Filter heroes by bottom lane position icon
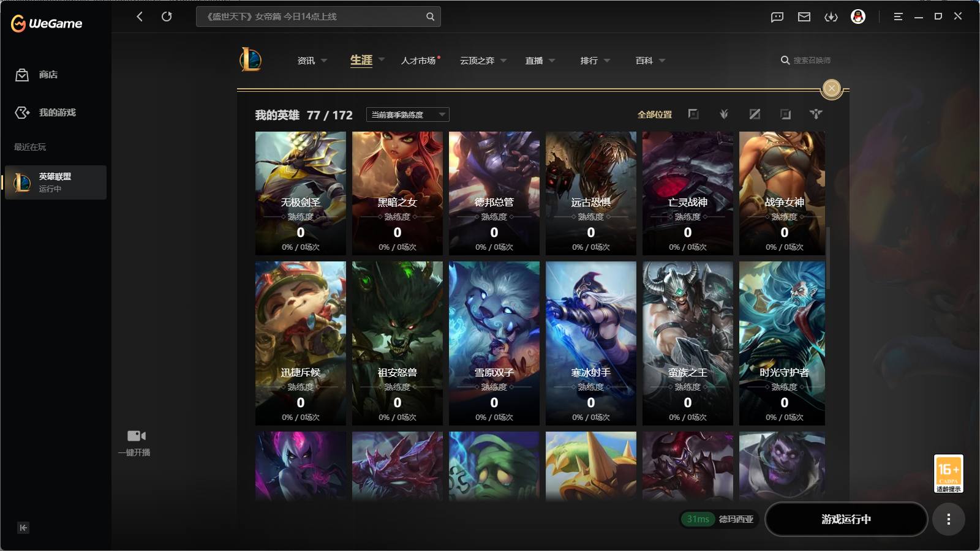980x551 pixels. pos(785,114)
